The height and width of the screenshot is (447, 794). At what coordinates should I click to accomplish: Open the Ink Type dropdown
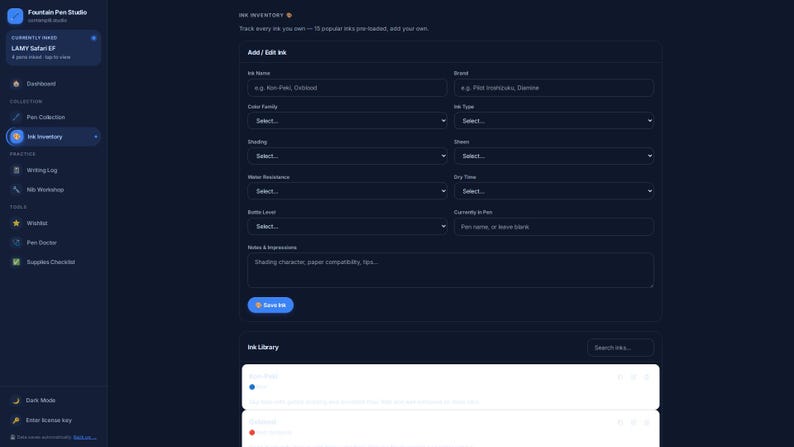[553, 121]
